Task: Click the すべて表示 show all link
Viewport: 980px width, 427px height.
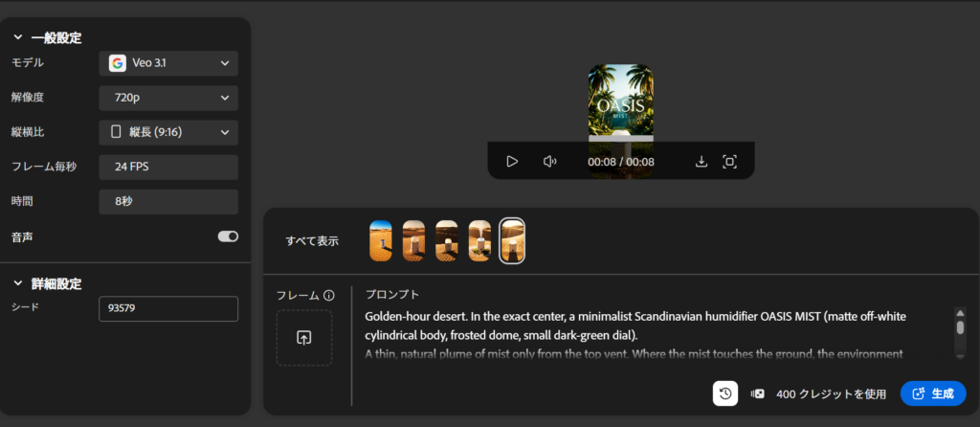Action: point(312,241)
